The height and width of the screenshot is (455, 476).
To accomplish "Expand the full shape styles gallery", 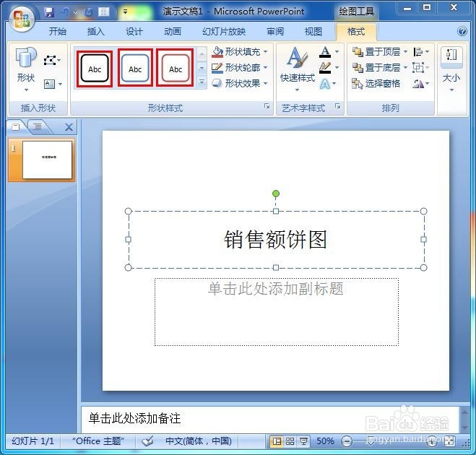I will (x=202, y=82).
